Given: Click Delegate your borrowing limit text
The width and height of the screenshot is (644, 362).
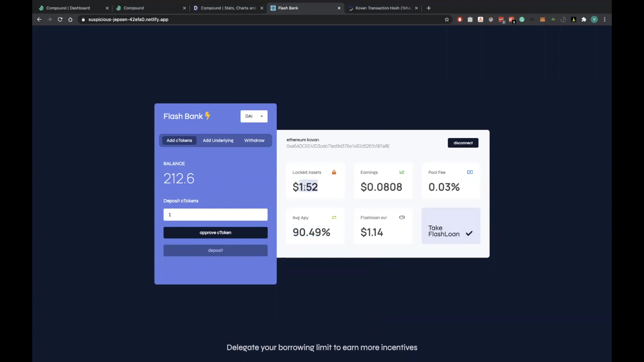Looking at the screenshot, I should [322, 347].
